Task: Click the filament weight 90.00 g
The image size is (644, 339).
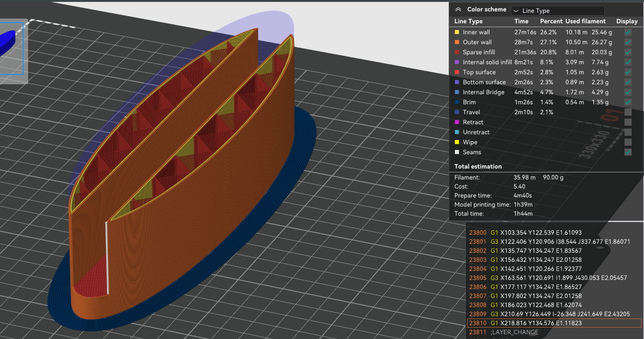Action: tap(553, 178)
